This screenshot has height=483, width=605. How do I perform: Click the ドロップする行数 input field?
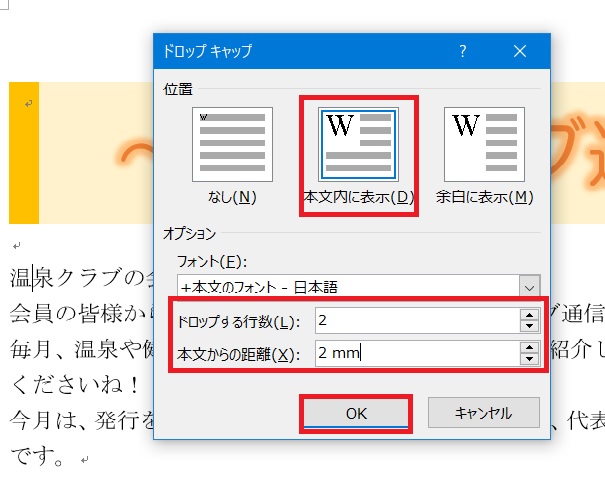point(417,321)
